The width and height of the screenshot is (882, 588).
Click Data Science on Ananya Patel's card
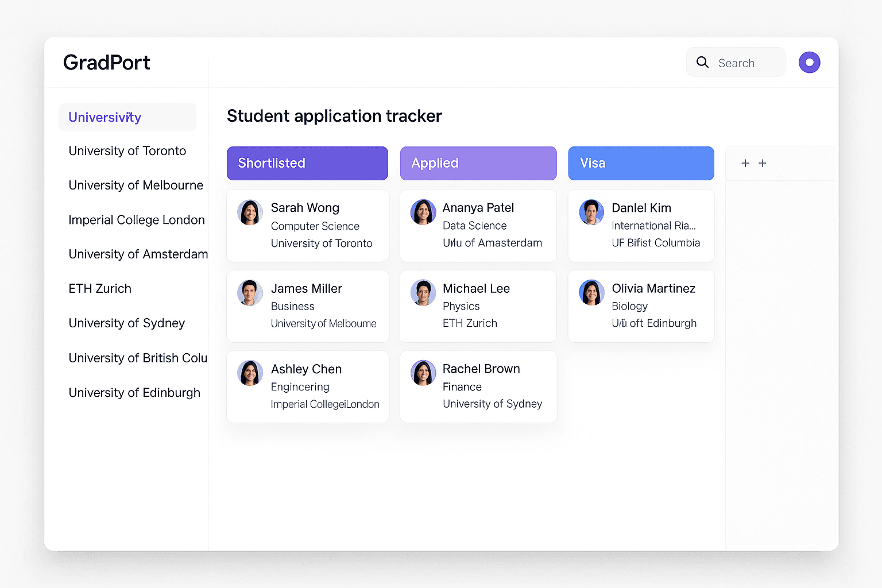click(x=475, y=226)
